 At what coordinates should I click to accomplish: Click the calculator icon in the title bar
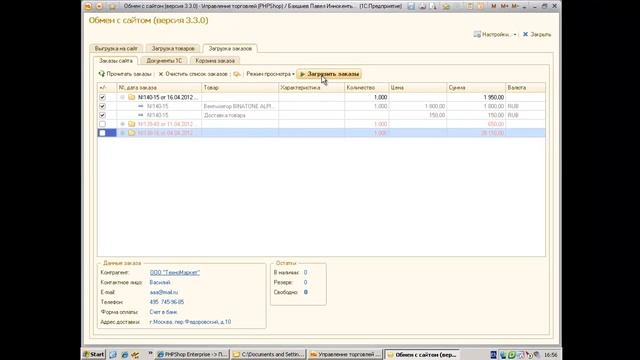(x=470, y=6)
